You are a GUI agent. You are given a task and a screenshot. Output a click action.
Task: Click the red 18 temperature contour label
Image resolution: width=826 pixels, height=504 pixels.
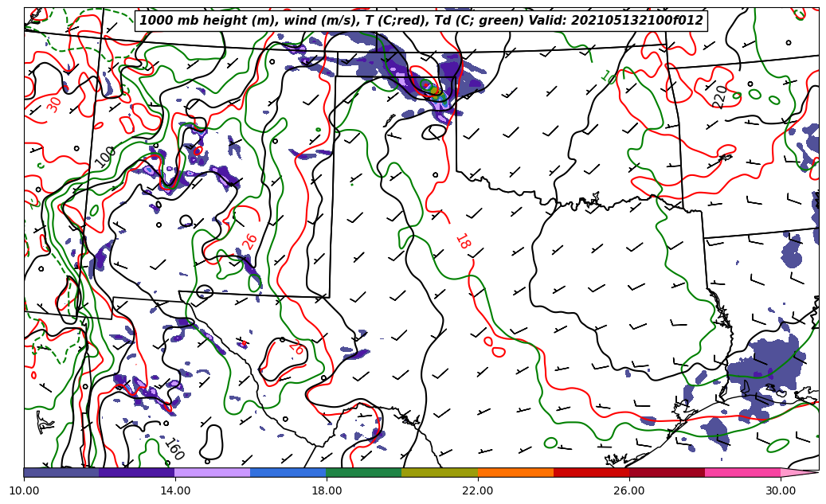click(462, 242)
